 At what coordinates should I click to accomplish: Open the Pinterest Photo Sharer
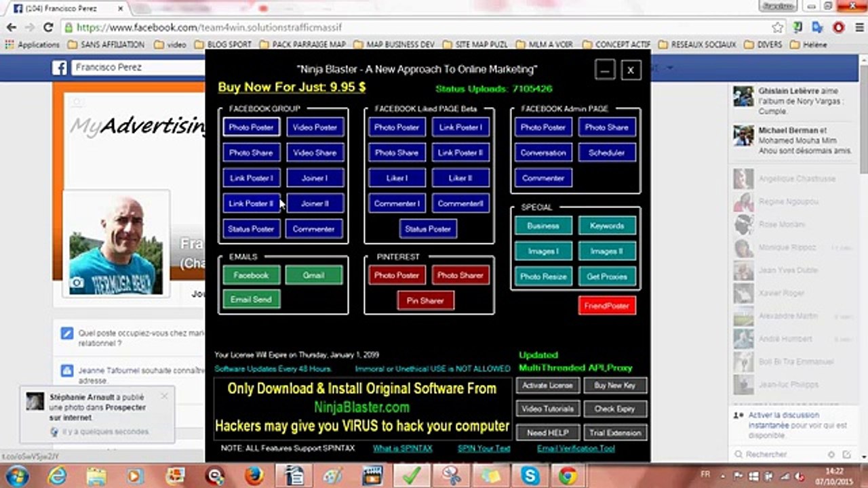pos(460,275)
